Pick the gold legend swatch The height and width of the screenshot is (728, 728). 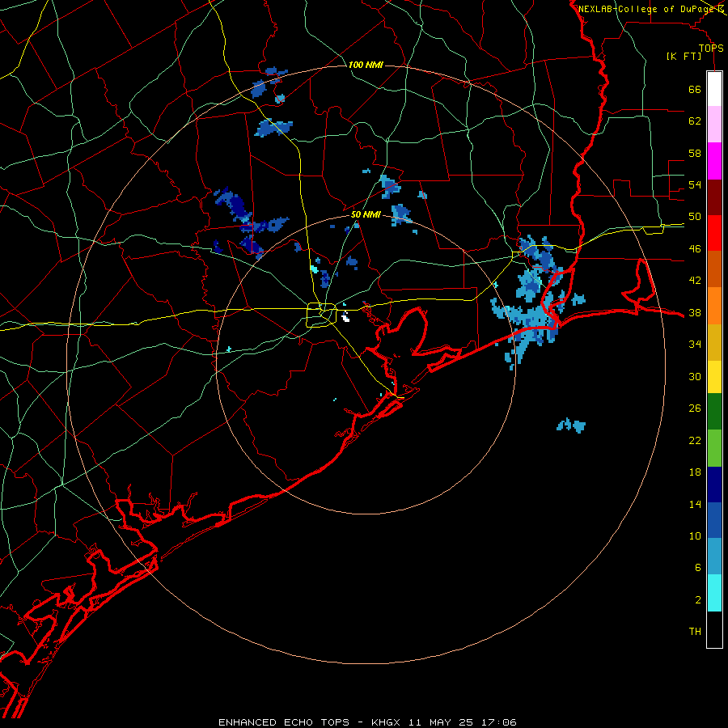[714, 342]
